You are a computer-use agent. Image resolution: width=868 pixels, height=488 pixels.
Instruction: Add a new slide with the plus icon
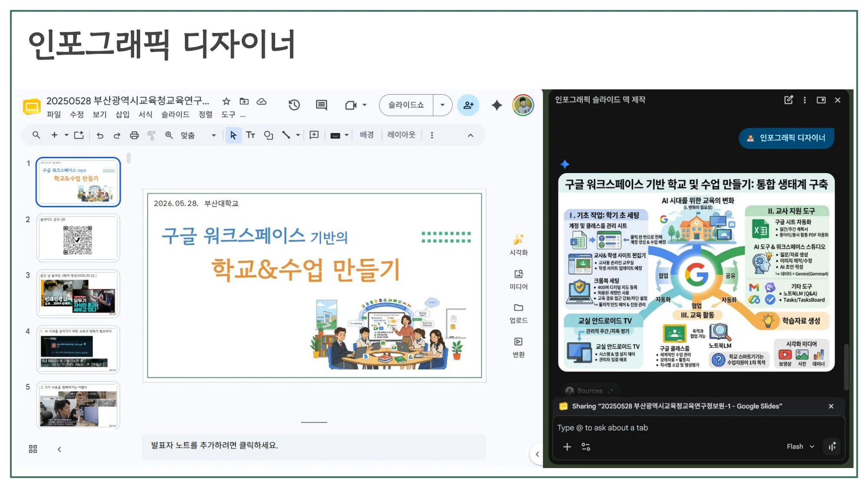(54, 135)
